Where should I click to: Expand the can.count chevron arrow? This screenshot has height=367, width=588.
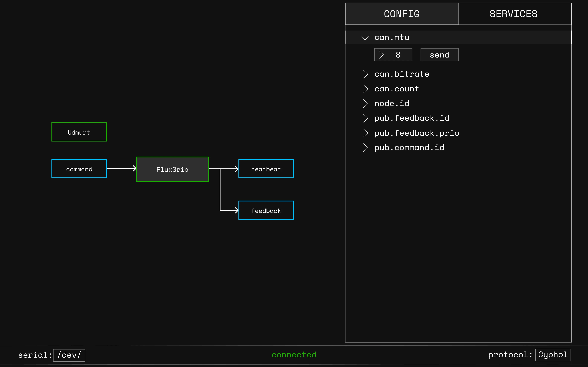tap(365, 89)
